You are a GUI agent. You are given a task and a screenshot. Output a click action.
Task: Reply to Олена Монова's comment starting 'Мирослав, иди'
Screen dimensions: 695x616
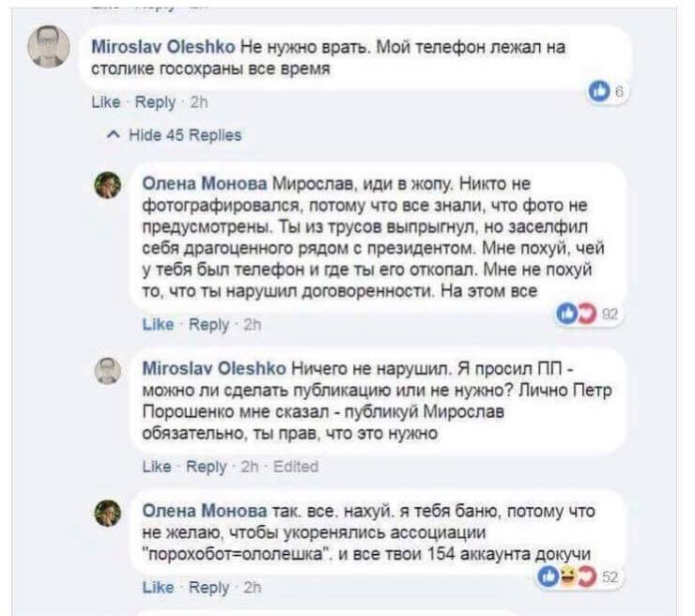[x=208, y=325]
